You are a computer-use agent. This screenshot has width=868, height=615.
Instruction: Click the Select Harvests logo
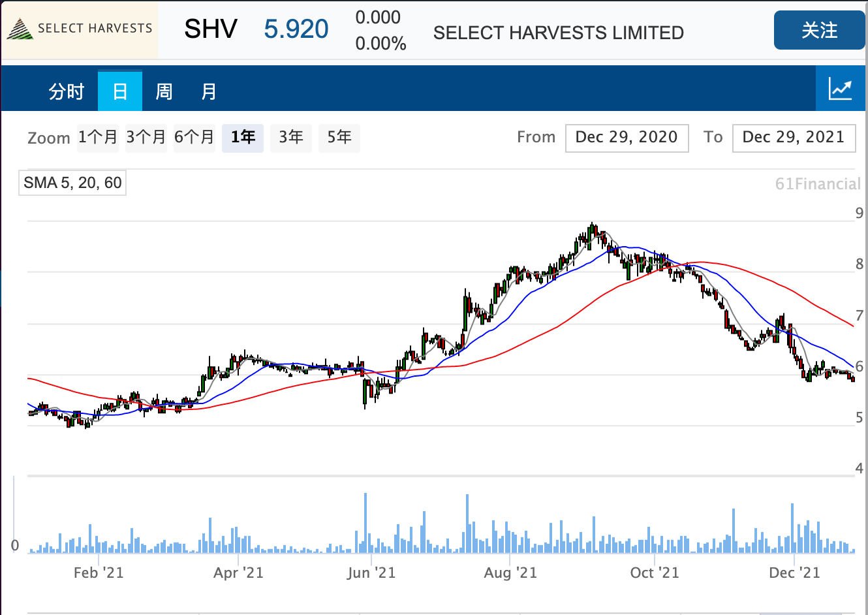[80, 29]
